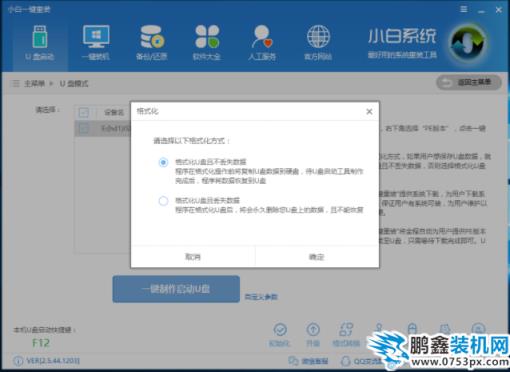510x372 pixels.
Task: Click the version info icon beside VER[2.5.44.1203]
Action: pos(18,361)
